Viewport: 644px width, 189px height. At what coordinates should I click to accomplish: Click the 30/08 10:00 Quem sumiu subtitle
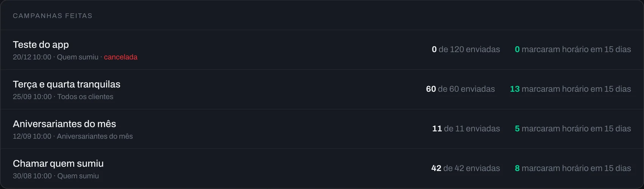[56, 176]
